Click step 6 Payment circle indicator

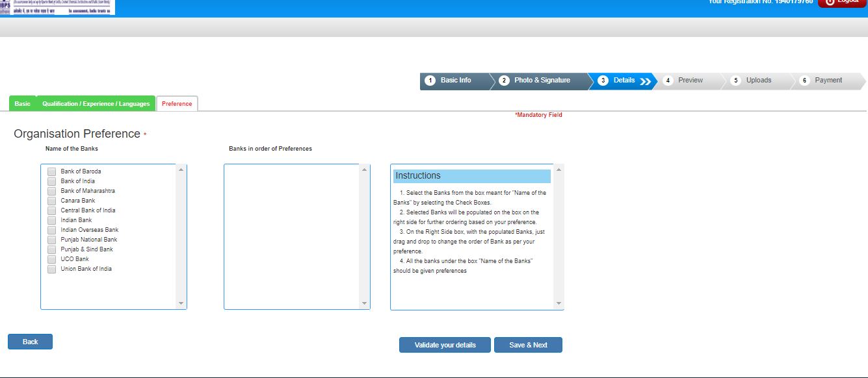(x=804, y=80)
